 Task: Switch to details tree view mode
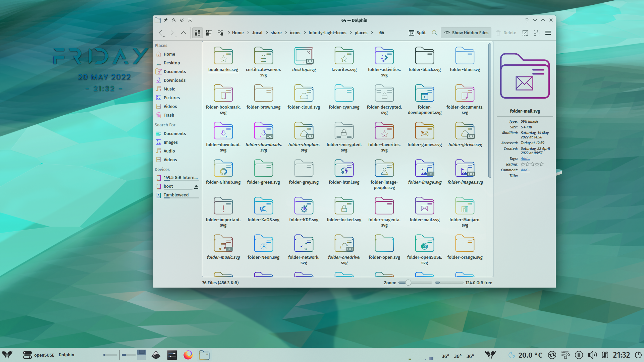[x=220, y=33]
